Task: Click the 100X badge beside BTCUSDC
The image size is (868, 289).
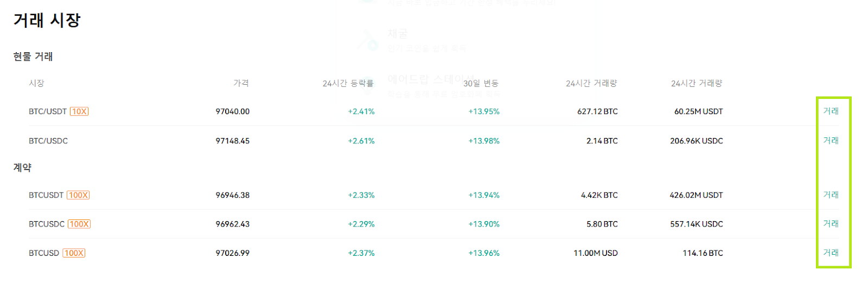Action: 79,224
